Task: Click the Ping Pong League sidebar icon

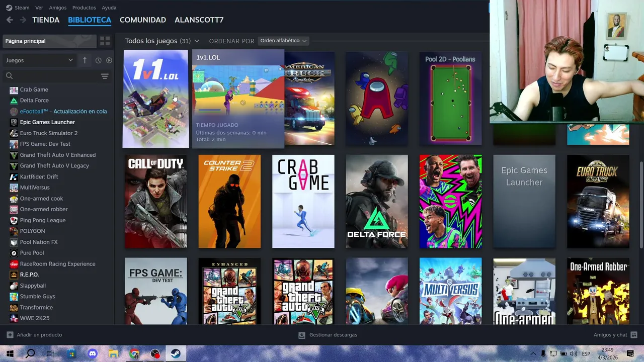Action: (x=14, y=220)
